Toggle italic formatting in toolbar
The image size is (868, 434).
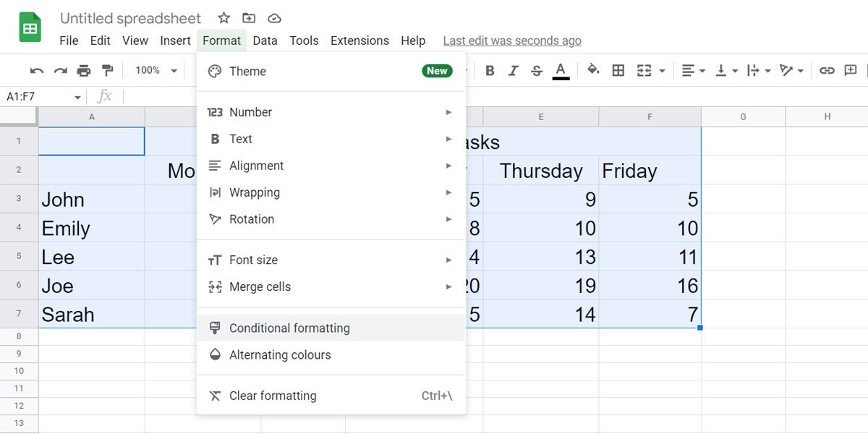point(513,70)
